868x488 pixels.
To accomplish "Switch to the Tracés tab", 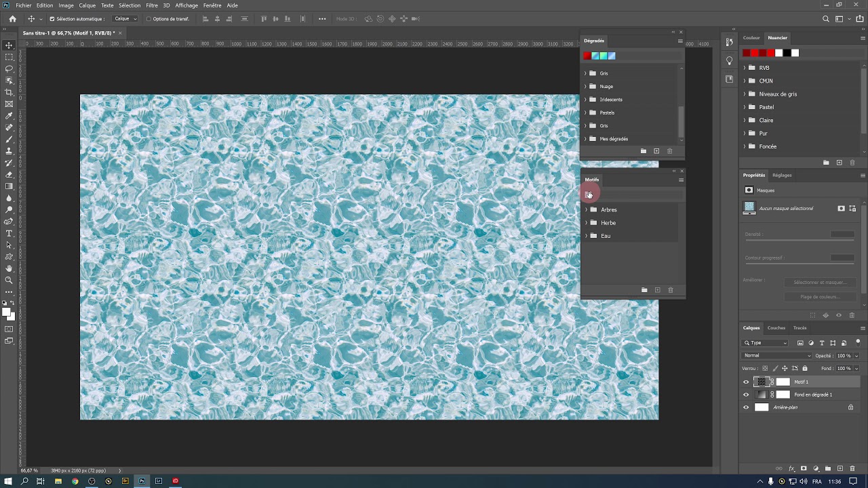I will click(800, 328).
